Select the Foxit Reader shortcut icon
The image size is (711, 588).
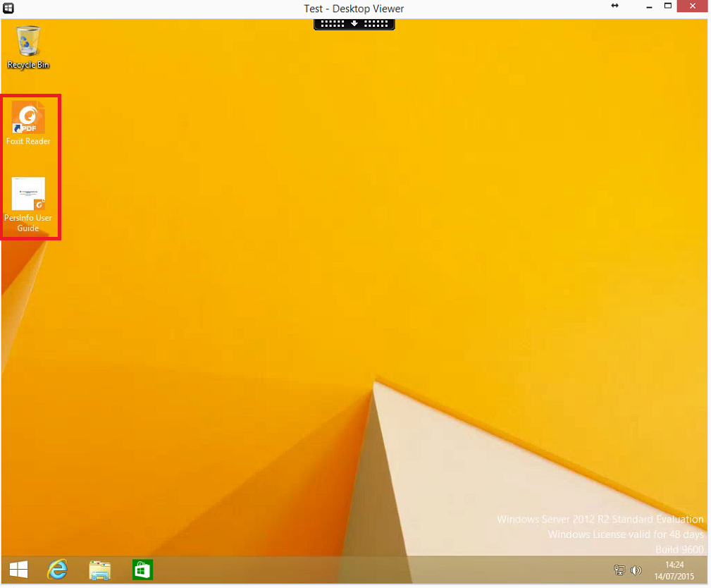pos(28,123)
